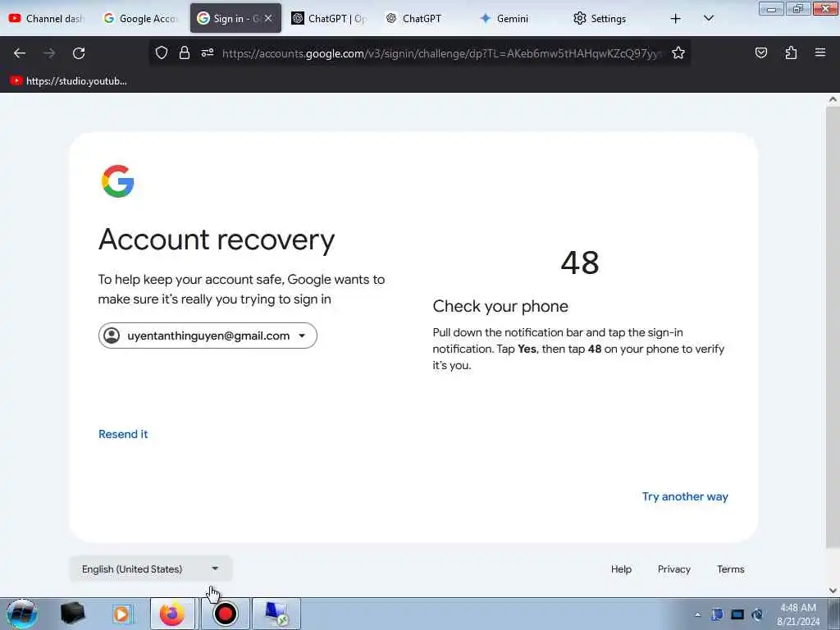
Task: Go back to the previous page
Action: (x=20, y=53)
